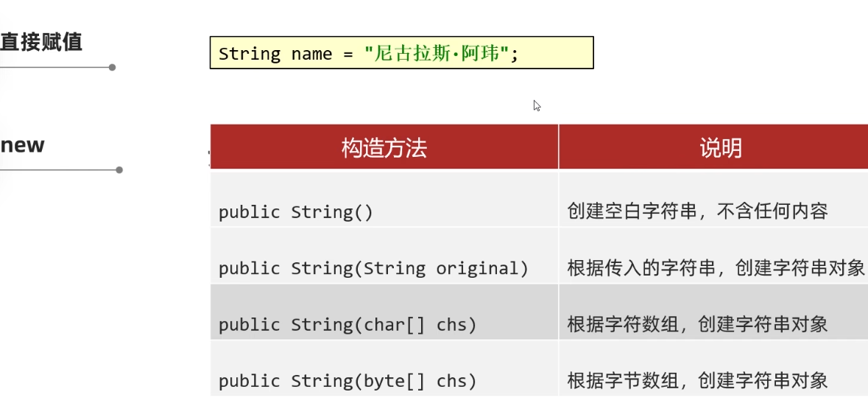Click the horizontal line under new heading
Image resolution: width=868 pixels, height=403 pixels.
click(x=59, y=170)
